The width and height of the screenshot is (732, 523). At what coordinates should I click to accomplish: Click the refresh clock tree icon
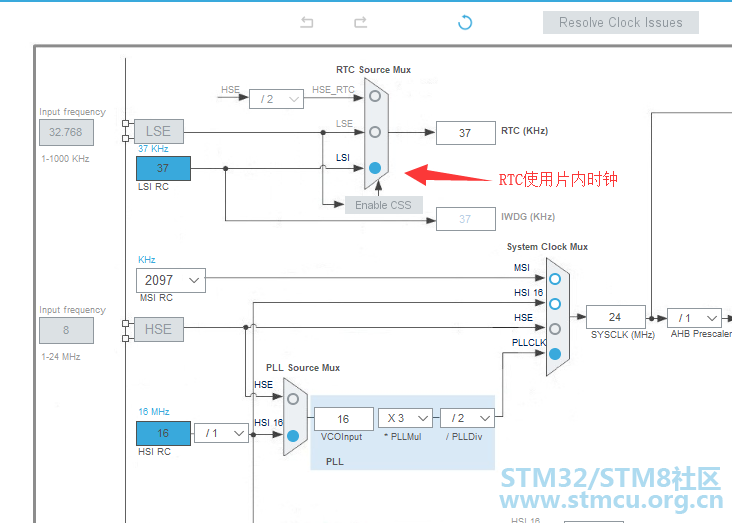(x=465, y=22)
